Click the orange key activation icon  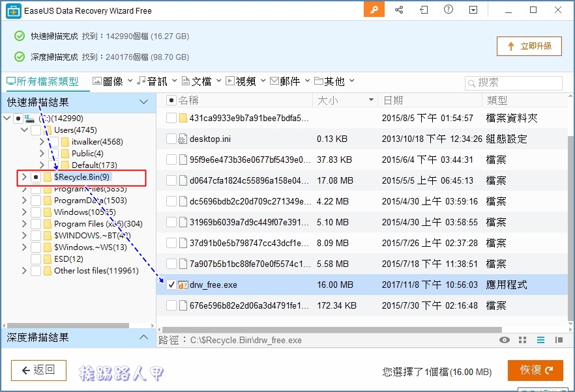374,10
